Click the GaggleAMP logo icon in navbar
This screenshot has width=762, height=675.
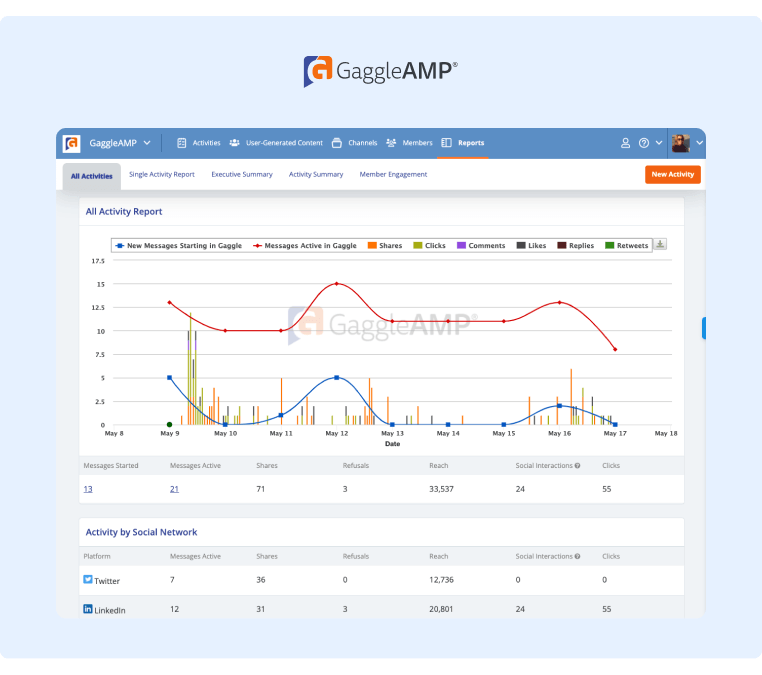[72, 143]
